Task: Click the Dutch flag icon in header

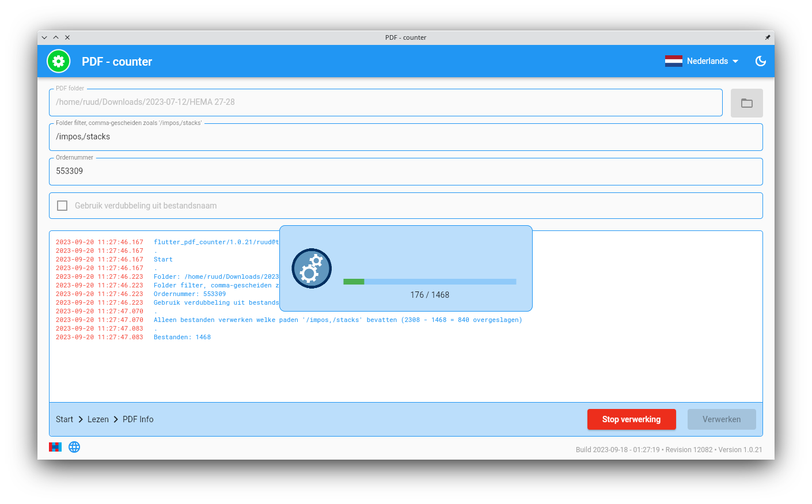Action: click(x=673, y=61)
